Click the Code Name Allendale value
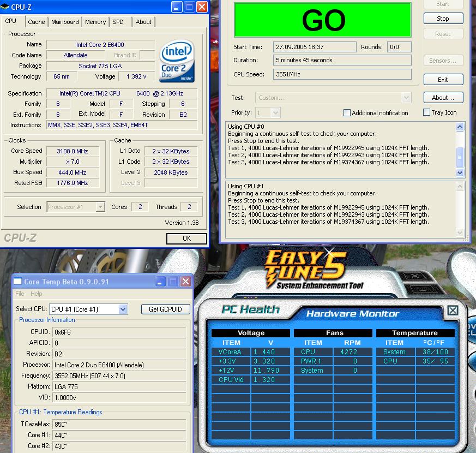 (76, 55)
